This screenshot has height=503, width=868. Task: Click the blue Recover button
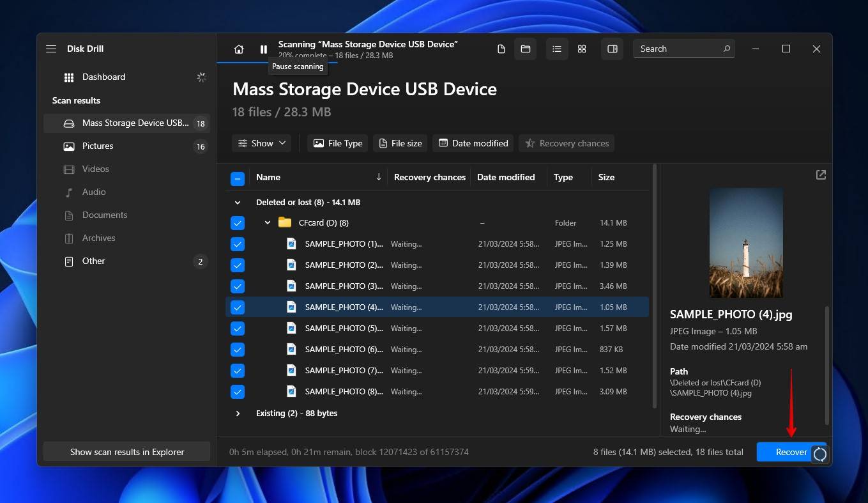coord(791,452)
